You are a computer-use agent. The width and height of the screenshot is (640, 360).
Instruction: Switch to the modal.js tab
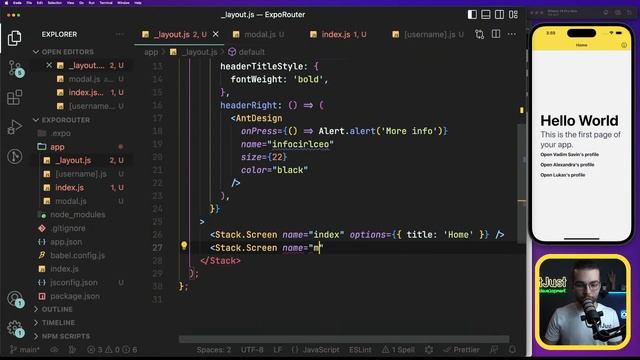260,35
